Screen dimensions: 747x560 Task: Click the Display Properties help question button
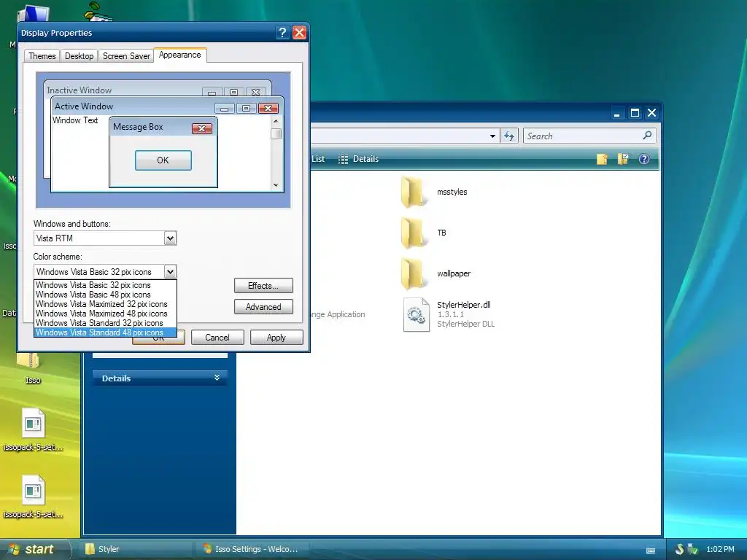point(282,32)
